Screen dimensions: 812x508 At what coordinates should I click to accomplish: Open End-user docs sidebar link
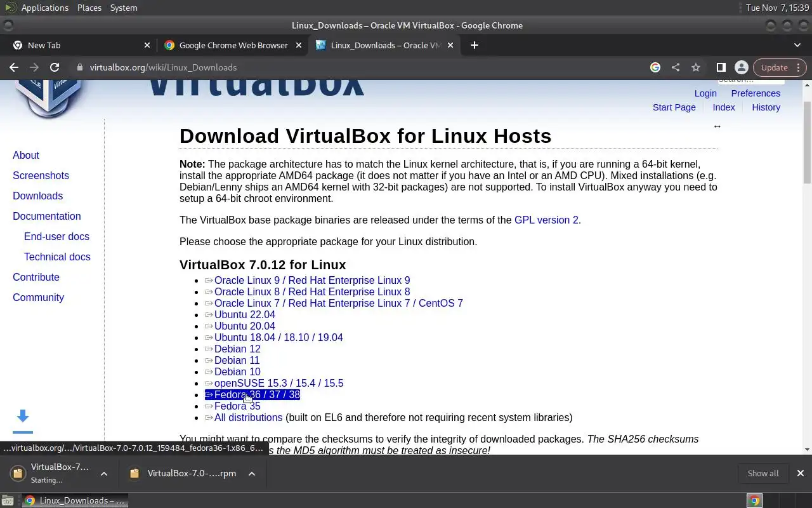pos(56,236)
